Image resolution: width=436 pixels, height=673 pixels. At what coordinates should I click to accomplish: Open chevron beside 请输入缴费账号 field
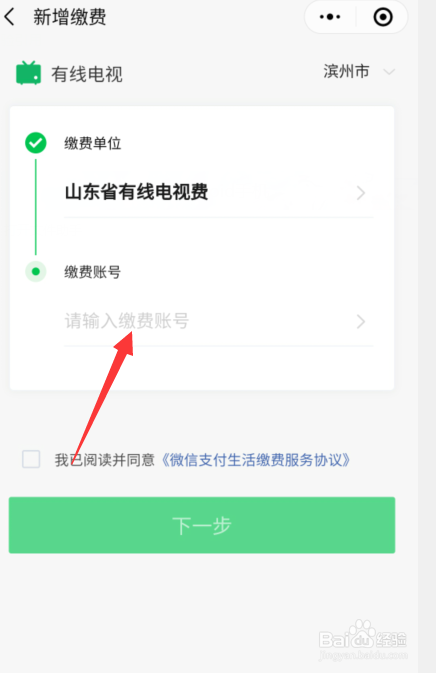360,321
